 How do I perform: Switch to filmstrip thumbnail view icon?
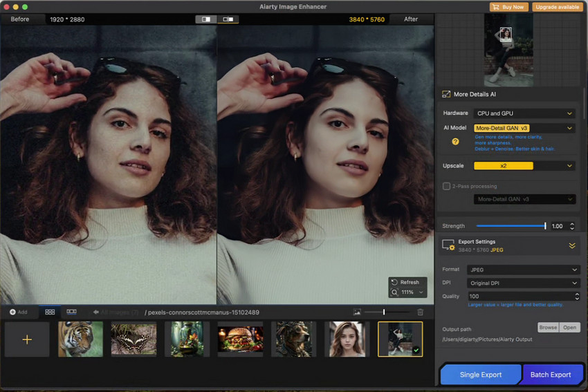pyautogui.click(x=72, y=312)
